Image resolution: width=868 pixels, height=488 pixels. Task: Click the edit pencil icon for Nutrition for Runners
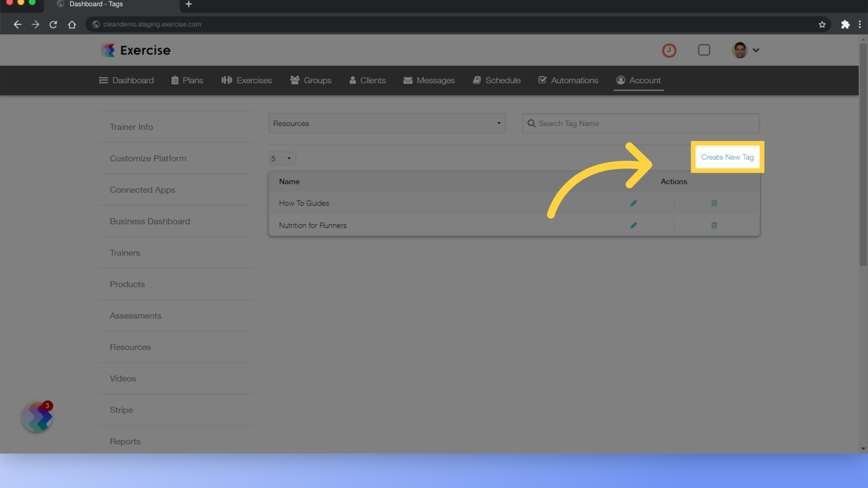(x=634, y=225)
